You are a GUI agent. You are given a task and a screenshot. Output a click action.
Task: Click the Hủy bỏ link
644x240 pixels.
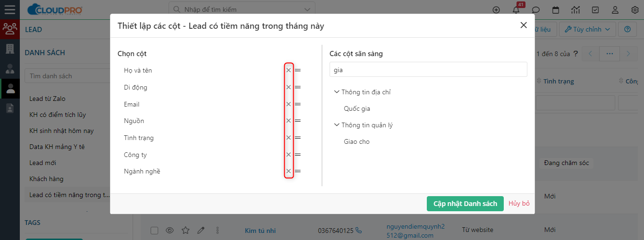(519, 204)
